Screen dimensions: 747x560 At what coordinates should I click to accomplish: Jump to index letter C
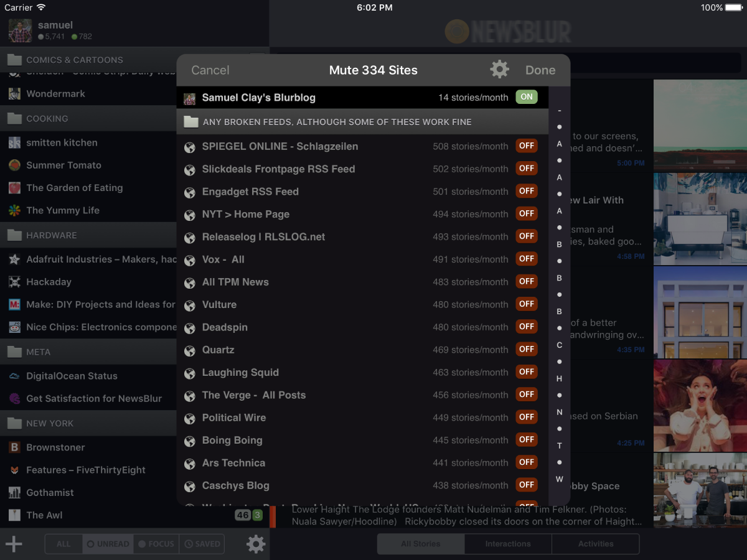coord(559,345)
